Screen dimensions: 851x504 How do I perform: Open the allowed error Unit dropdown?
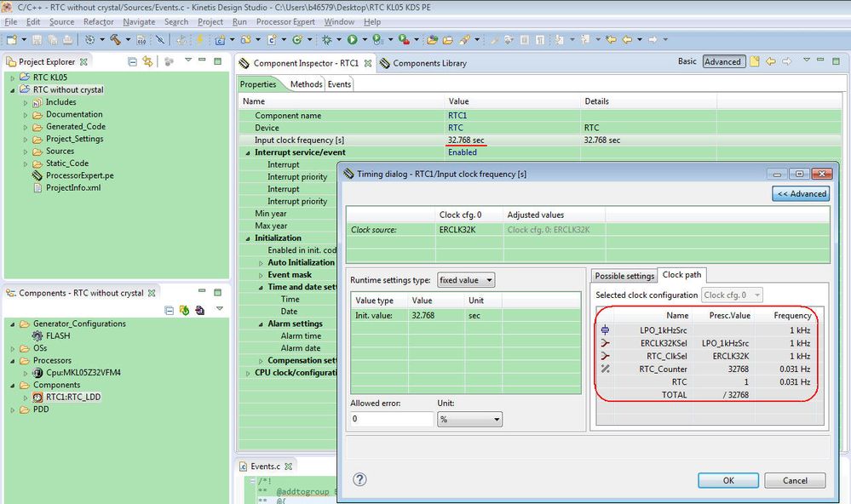tap(469, 419)
